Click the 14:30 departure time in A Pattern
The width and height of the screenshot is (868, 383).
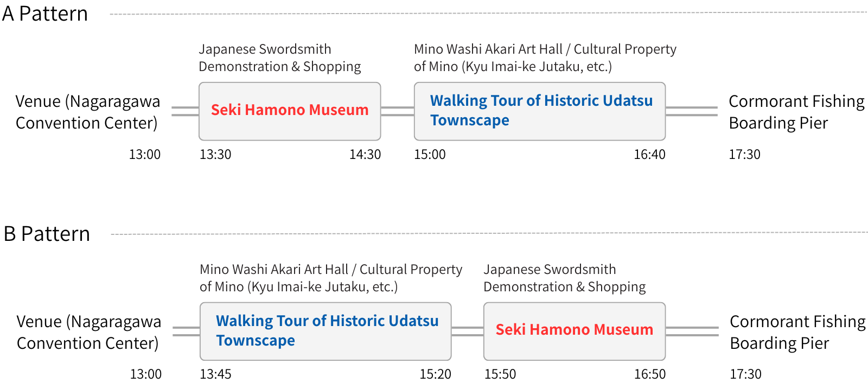tap(365, 155)
